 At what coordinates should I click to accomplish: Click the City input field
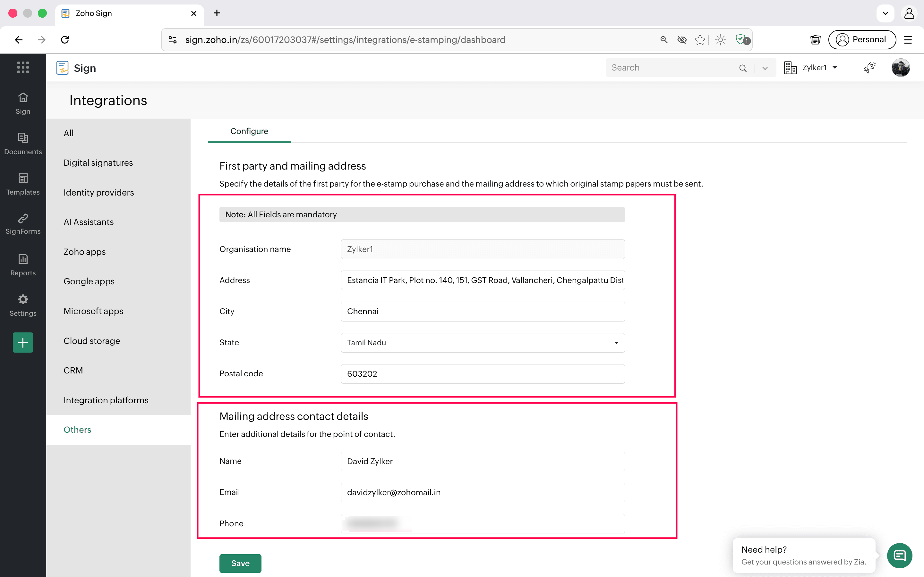[x=482, y=311]
